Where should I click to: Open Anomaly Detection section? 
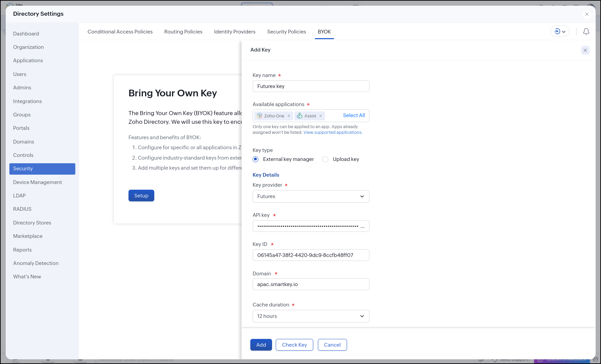pyautogui.click(x=42, y=263)
